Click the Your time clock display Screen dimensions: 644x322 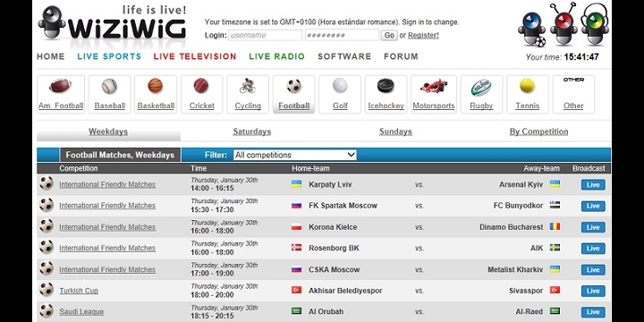coord(563,57)
